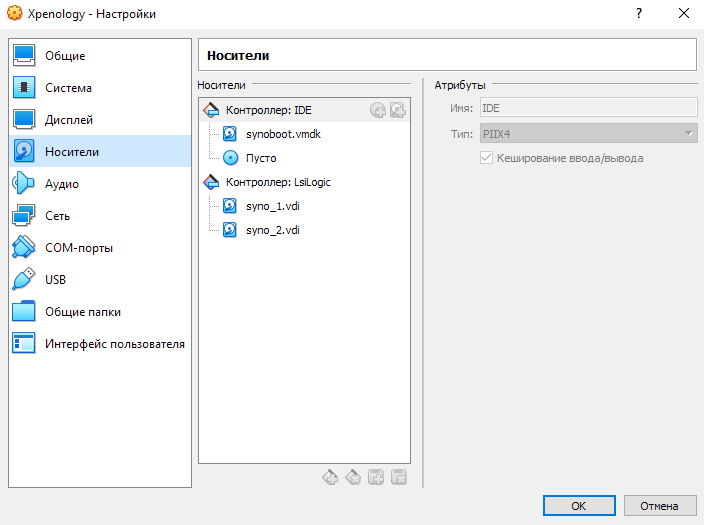Select the syno_1.vdi disk
The width and height of the screenshot is (704, 525).
pyautogui.click(x=273, y=206)
